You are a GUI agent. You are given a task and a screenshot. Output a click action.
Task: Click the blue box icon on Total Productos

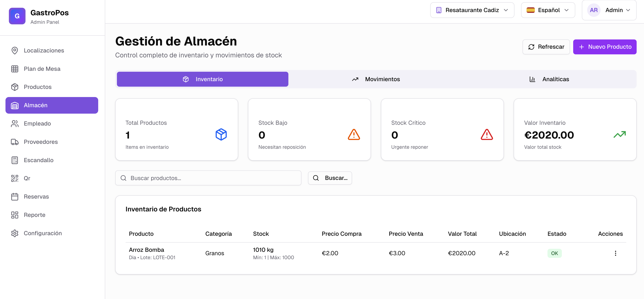221,135
